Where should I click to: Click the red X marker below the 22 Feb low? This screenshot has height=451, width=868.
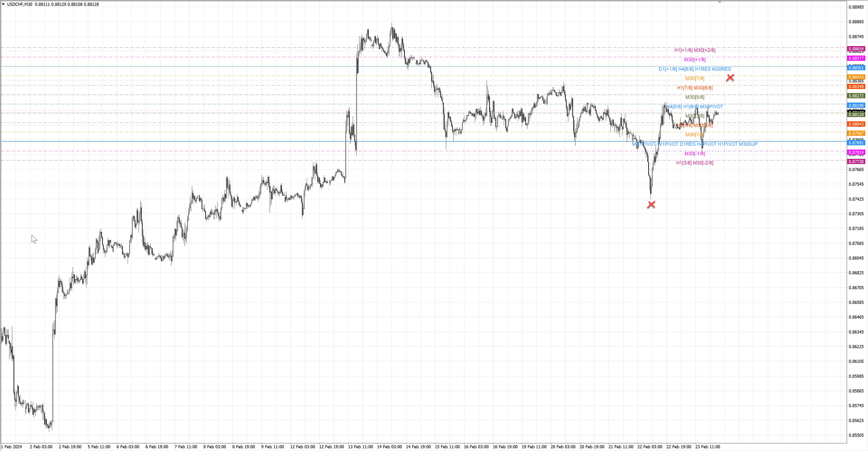click(x=651, y=204)
